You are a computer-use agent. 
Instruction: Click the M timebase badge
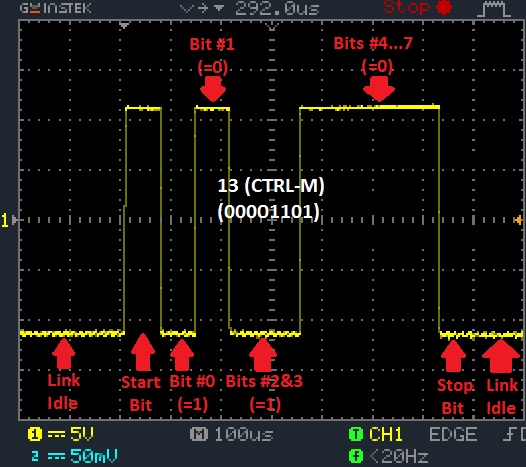click(x=199, y=434)
